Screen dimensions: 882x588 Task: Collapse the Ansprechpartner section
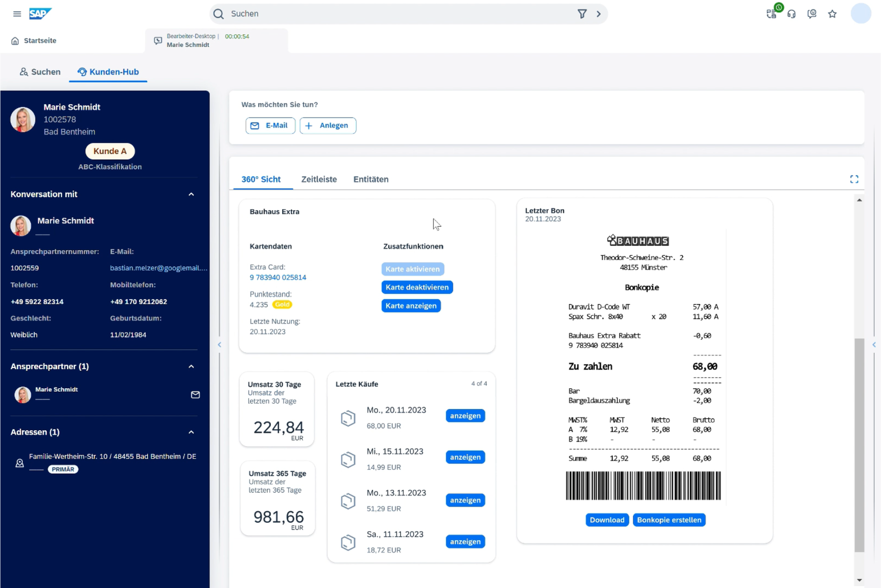(191, 366)
